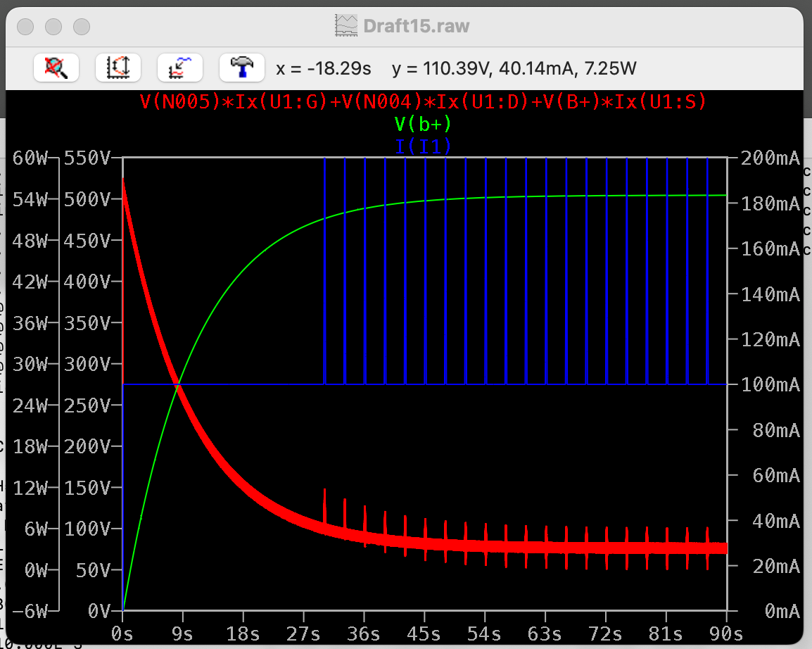Click the 100mA right axis label

pos(770,385)
